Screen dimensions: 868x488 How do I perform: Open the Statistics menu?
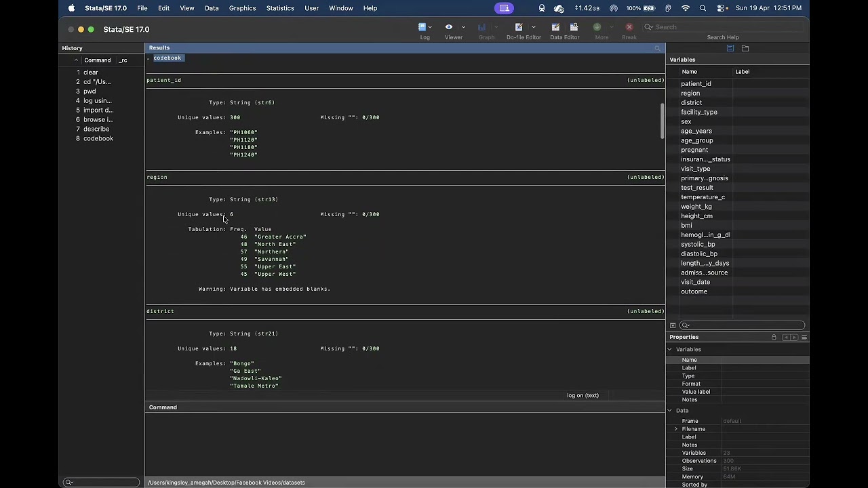280,8
